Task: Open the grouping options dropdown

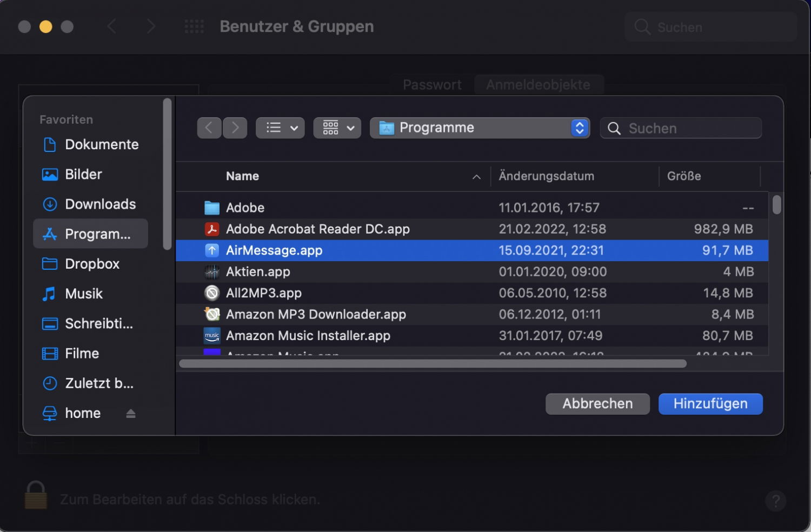Action: (x=337, y=128)
